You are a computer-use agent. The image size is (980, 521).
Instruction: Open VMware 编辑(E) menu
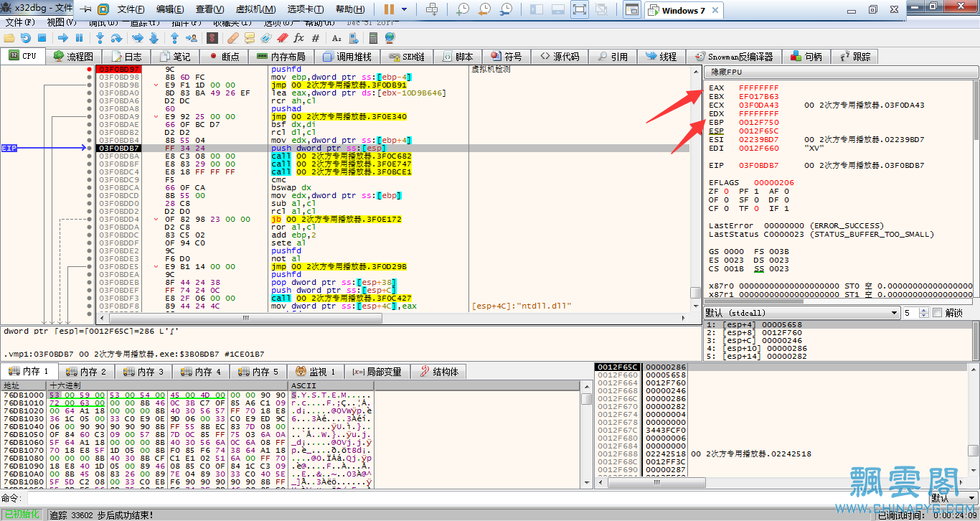[170, 9]
